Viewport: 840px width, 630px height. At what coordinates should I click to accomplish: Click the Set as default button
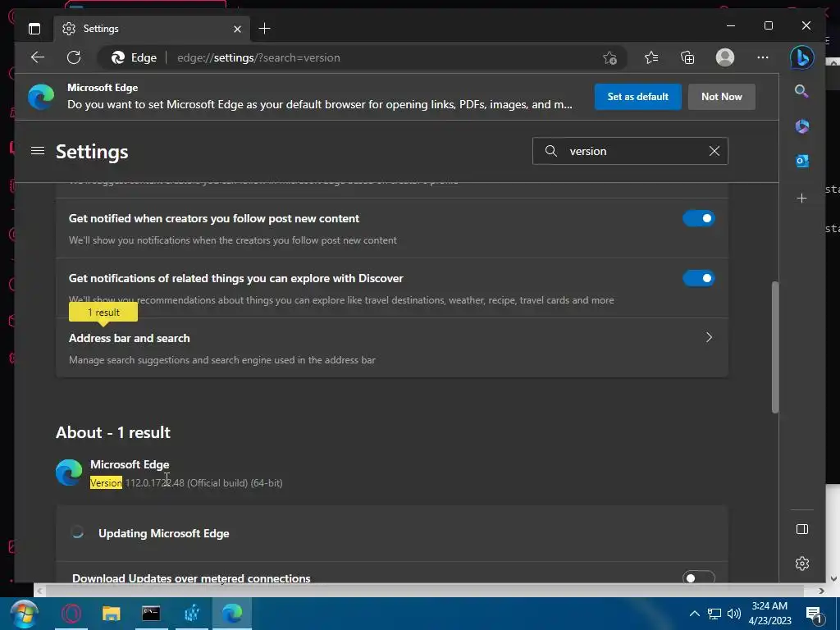(637, 97)
